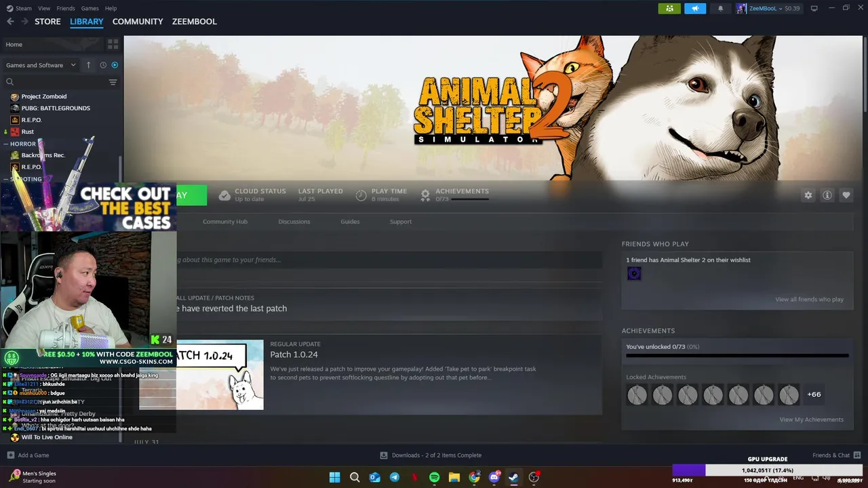Open the game Manage gear icon
The height and width of the screenshot is (488, 868).
(808, 195)
